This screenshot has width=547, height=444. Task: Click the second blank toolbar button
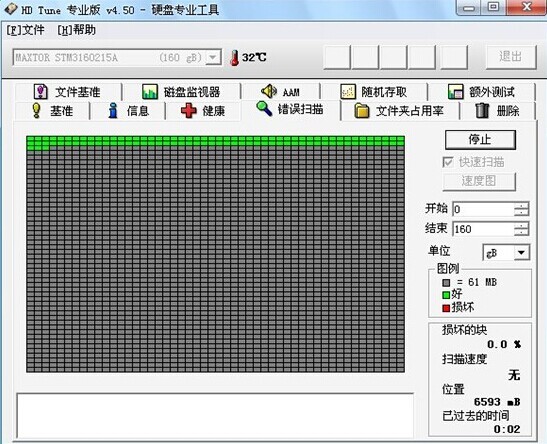point(365,57)
